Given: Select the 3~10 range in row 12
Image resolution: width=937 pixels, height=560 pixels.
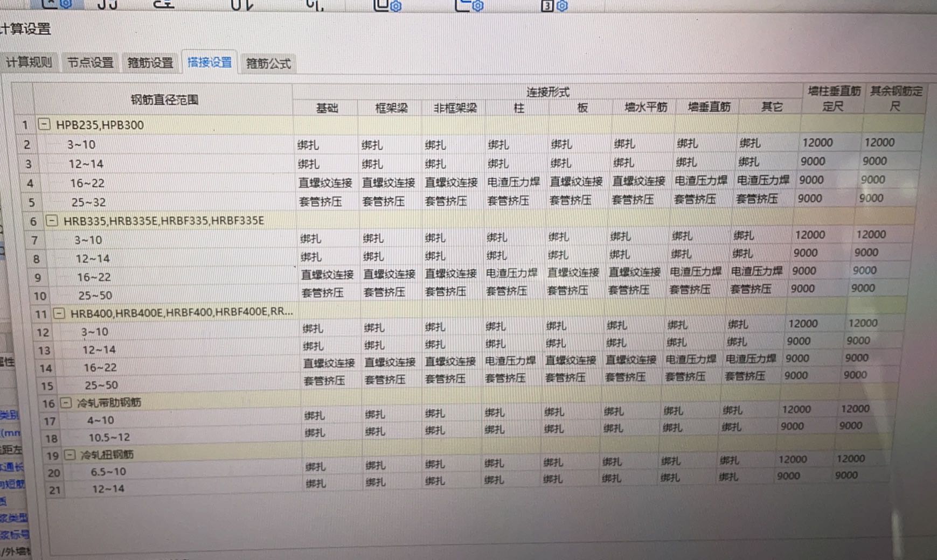Looking at the screenshot, I should click(94, 332).
